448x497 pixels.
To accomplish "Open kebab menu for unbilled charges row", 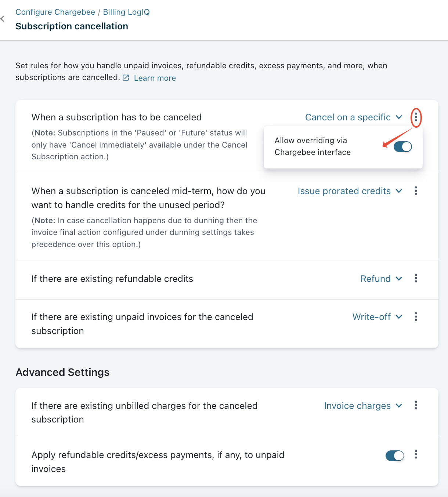I will click(416, 405).
